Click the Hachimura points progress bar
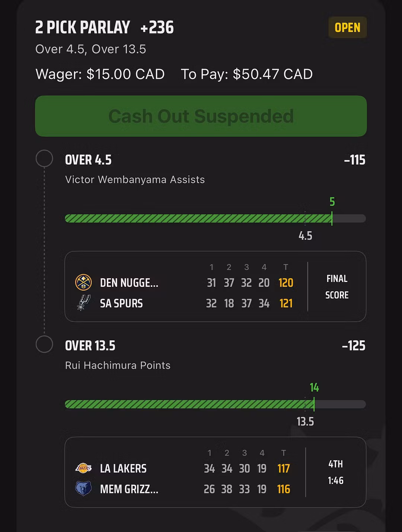This screenshot has width=402, height=532. click(x=215, y=404)
